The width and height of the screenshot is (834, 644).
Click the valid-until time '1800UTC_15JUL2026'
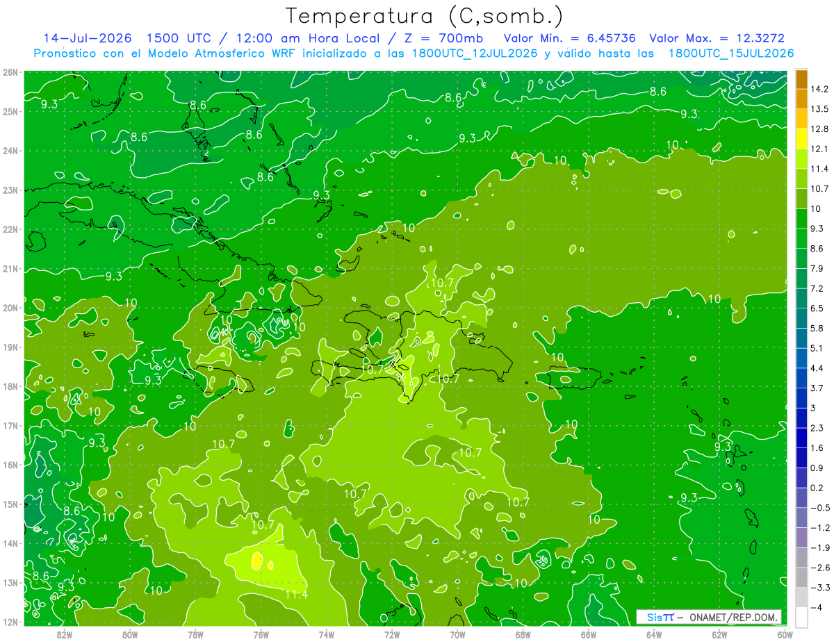coord(731,53)
